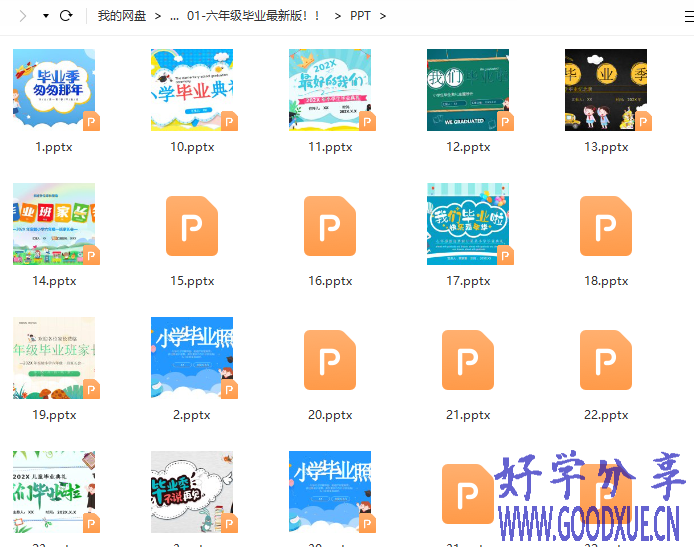The width and height of the screenshot is (694, 547).
Task: Select the 2.pptx blue thumbnail
Action: tap(192, 358)
